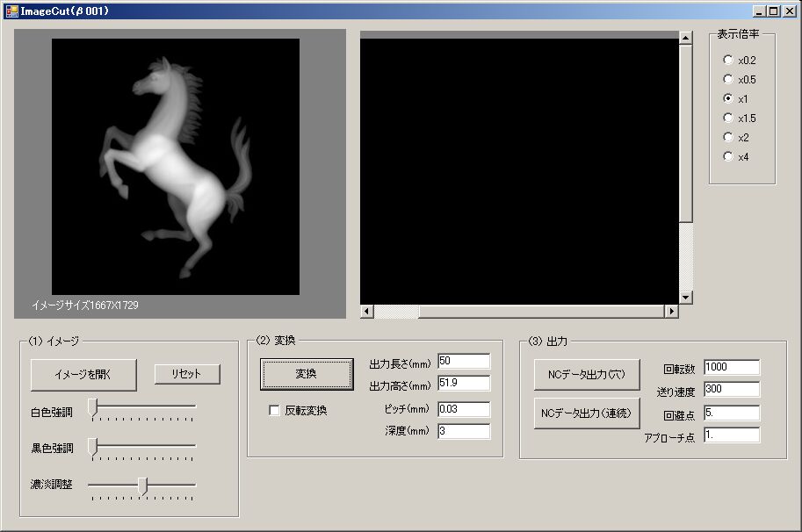Click the black converted preview area
Screen dimensions: 802x532
[x=519, y=171]
